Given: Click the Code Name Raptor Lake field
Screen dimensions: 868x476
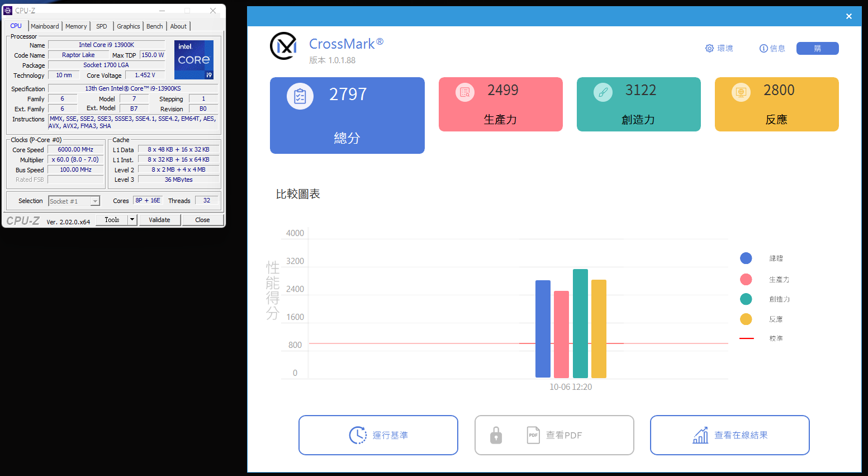Looking at the screenshot, I should tap(78, 55).
